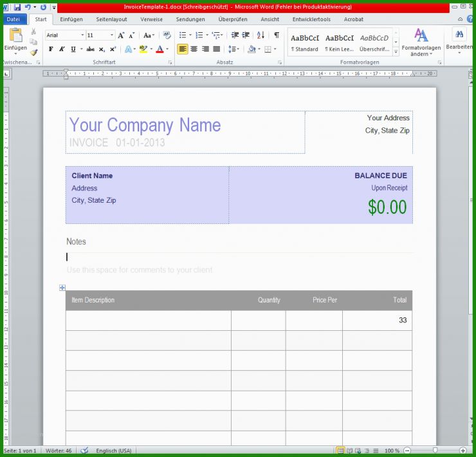The image size is (476, 457).
Task: Click the Bearbeiten editing button
Action: click(x=459, y=41)
